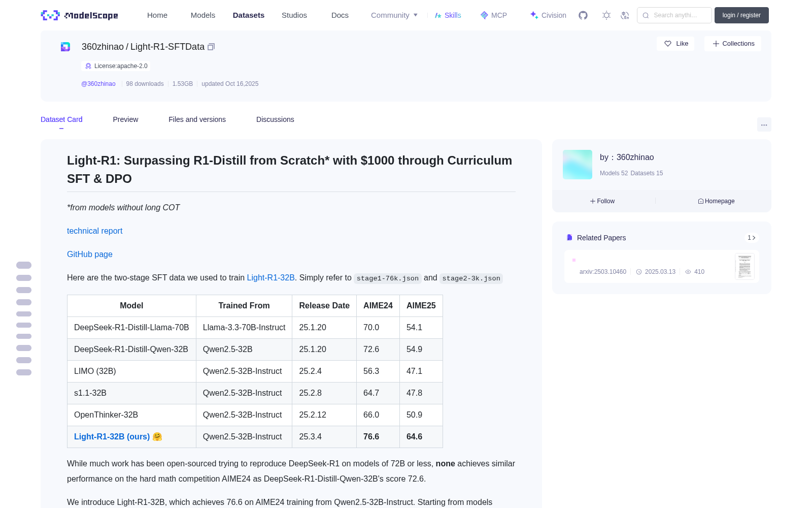This screenshot has width=812, height=508.
Task: Expand Related Papers count chevron
Action: tap(752, 238)
